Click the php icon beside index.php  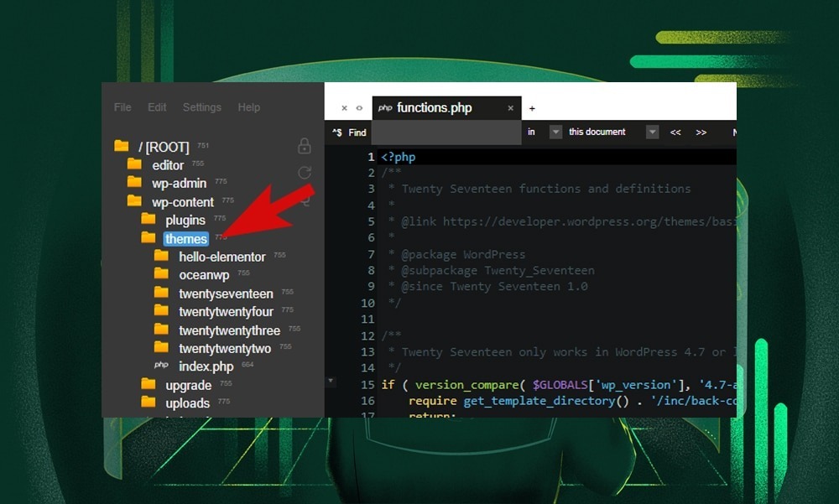coord(162,366)
